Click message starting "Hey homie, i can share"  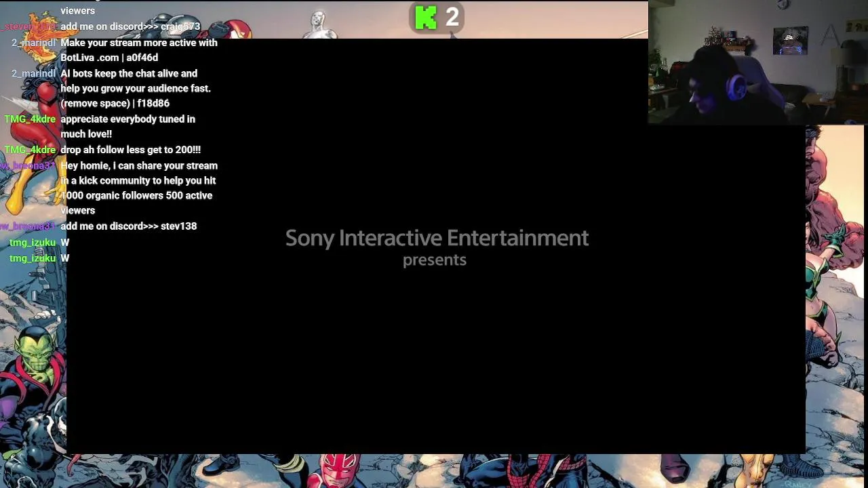(x=139, y=188)
